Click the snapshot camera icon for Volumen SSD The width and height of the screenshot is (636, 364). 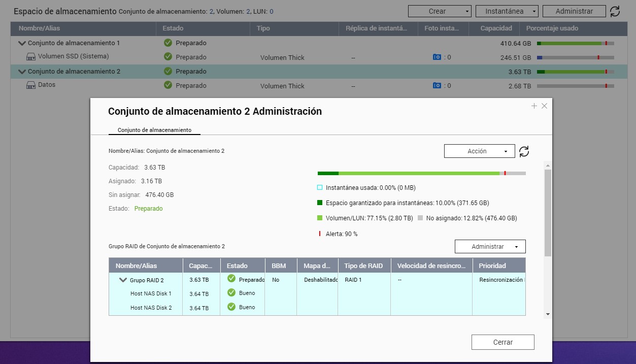[437, 57]
